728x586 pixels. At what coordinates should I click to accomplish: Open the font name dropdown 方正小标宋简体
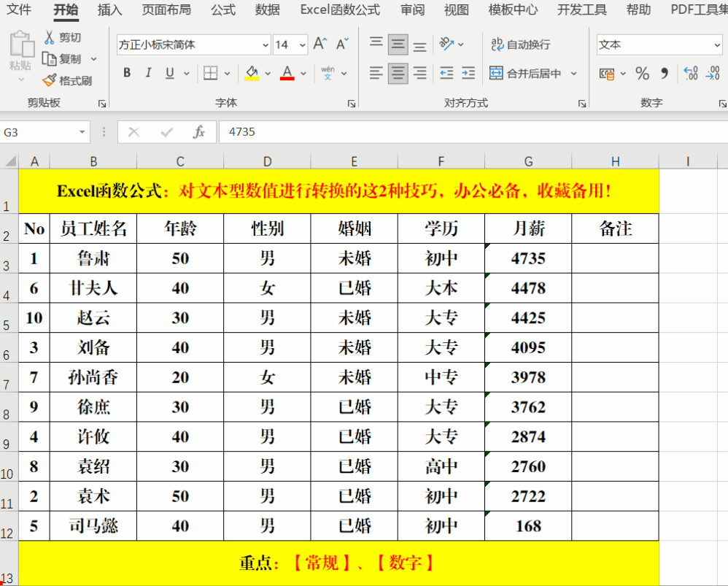(x=266, y=45)
